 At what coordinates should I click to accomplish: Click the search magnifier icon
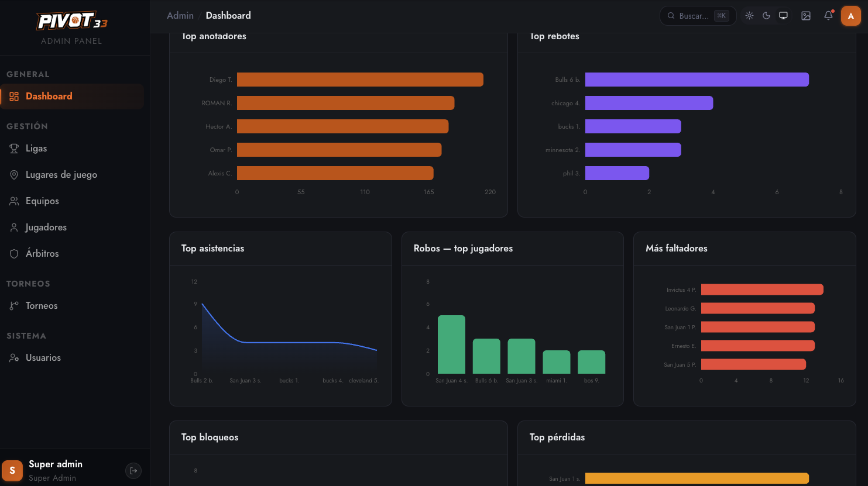671,16
